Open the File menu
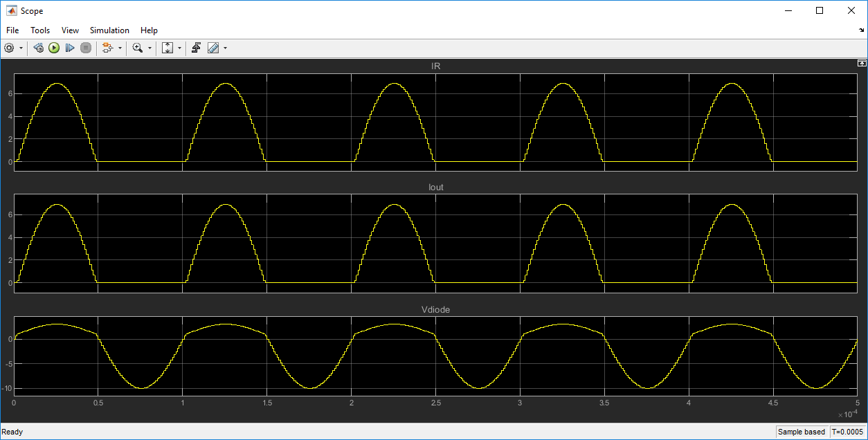Viewport: 868px width, 440px height. [x=12, y=30]
